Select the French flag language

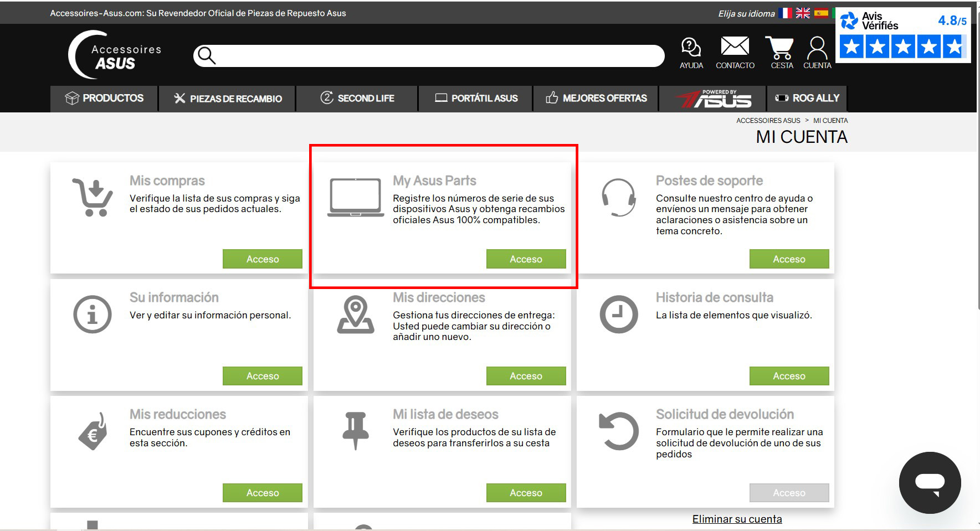coord(785,13)
